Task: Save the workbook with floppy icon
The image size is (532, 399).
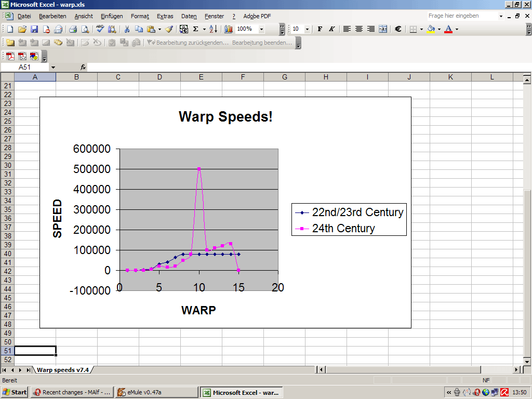Action: pos(34,29)
